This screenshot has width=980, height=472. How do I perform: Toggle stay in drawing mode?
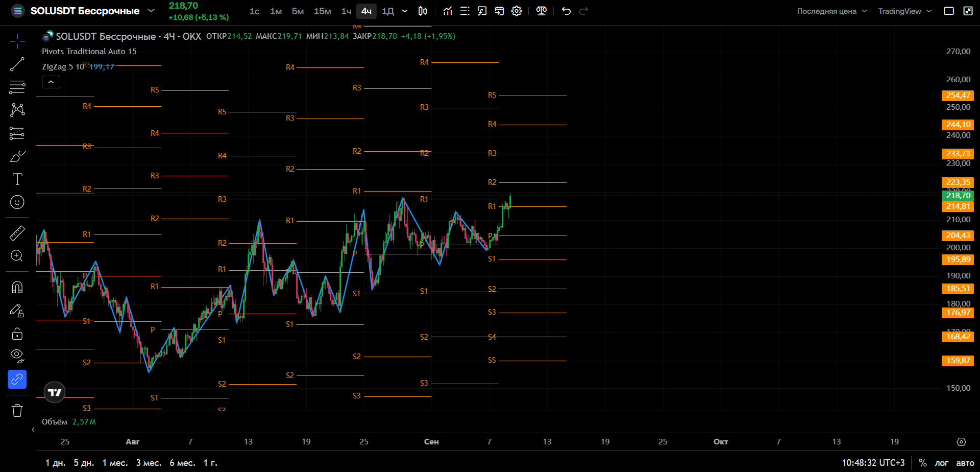pyautogui.click(x=17, y=310)
